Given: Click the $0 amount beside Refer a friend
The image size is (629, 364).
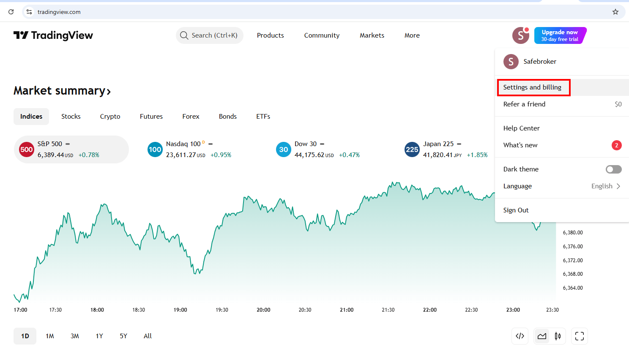Looking at the screenshot, I should coord(618,104).
